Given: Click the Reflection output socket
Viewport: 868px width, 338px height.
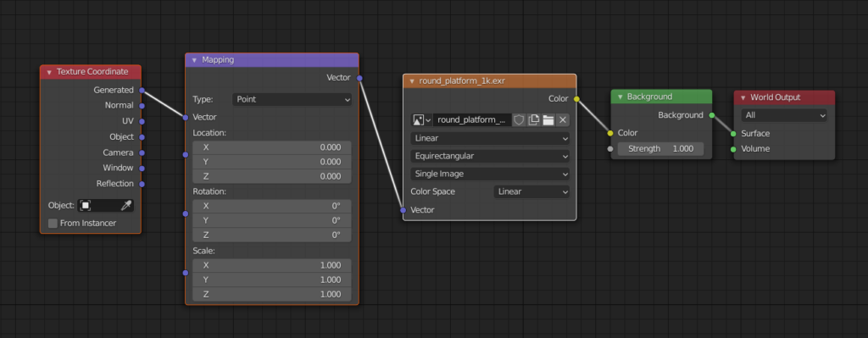Looking at the screenshot, I should tap(142, 184).
